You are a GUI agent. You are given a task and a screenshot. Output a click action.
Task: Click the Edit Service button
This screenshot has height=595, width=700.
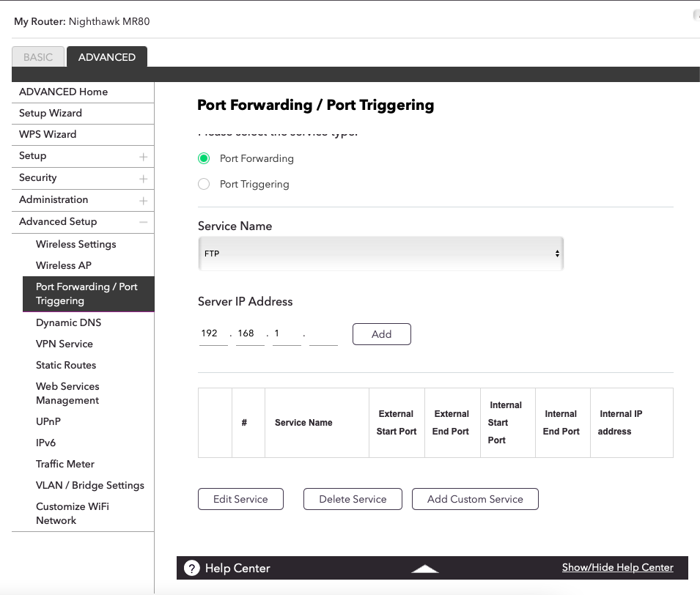240,499
